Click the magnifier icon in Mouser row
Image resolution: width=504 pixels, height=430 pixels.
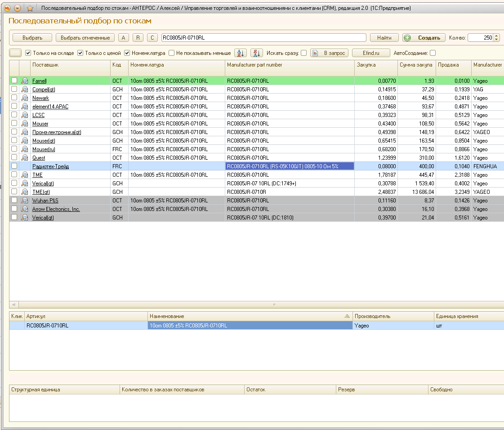click(x=25, y=124)
